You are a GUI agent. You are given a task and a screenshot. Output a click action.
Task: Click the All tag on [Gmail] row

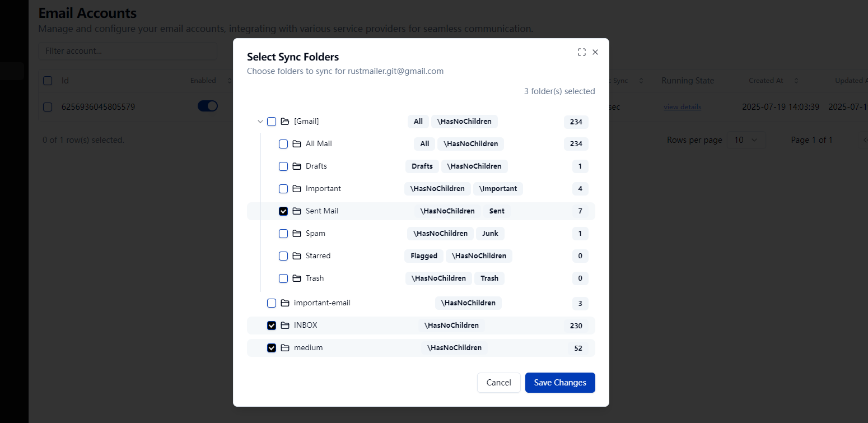(418, 122)
